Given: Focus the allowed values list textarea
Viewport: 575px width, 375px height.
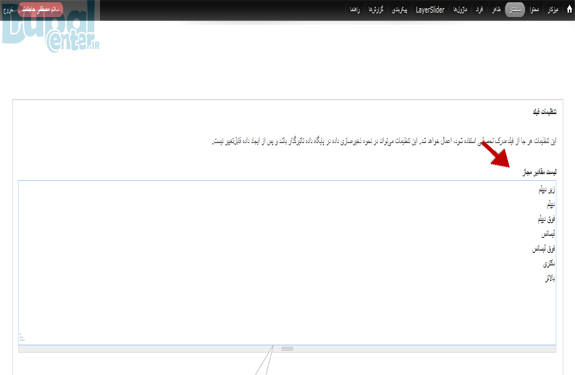Looking at the screenshot, I should pyautogui.click(x=287, y=262).
